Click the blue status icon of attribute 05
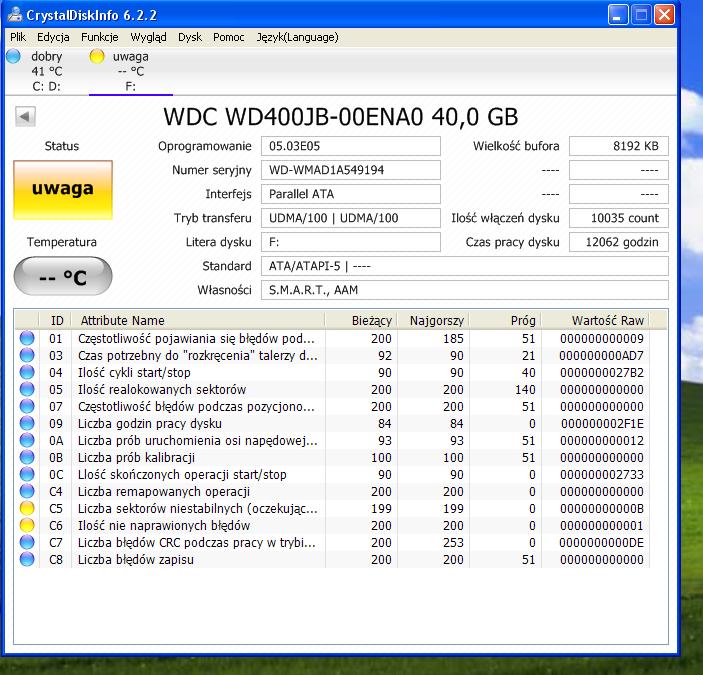 click(x=27, y=389)
